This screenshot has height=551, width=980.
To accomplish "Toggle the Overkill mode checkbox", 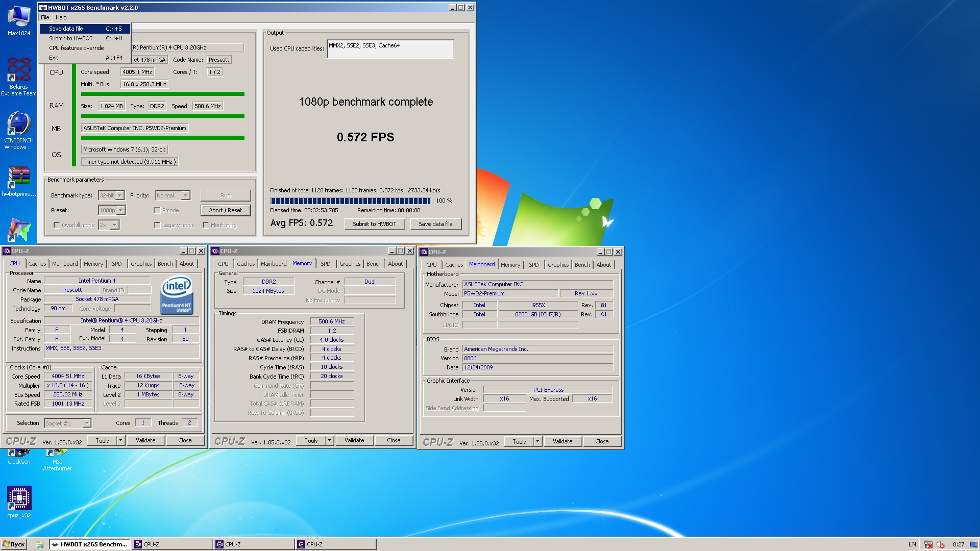I will (x=57, y=225).
